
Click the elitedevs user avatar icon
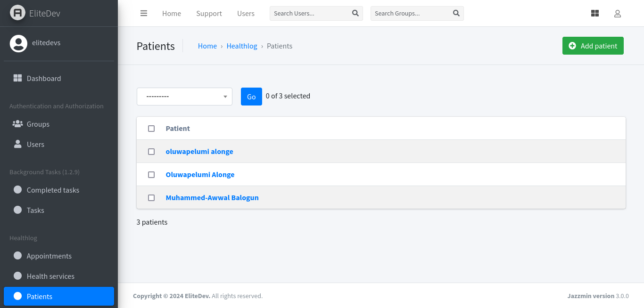tap(18, 43)
